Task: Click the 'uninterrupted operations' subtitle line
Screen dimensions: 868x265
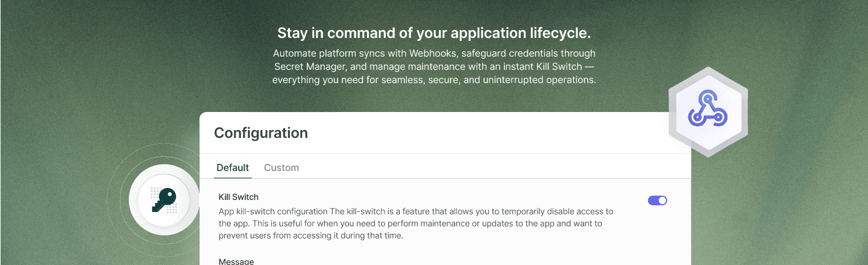Action: coord(538,80)
